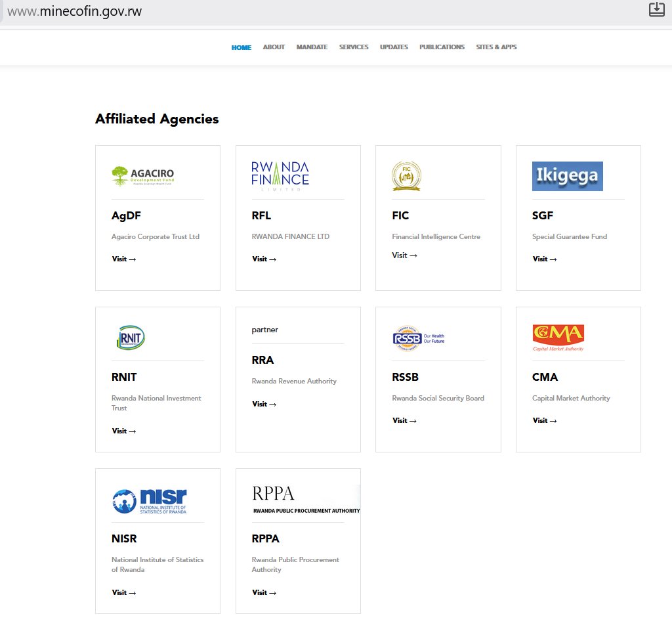Click 'National Institute of Statistics of Rwanda' text
Image resolution: width=672 pixels, height=635 pixels.
[157, 565]
